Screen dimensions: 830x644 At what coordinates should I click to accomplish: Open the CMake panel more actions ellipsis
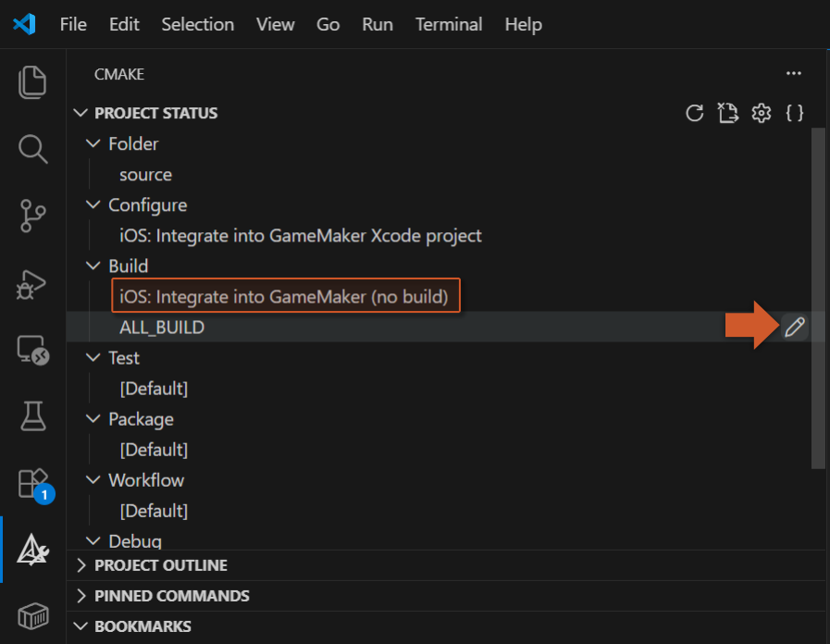(x=794, y=73)
